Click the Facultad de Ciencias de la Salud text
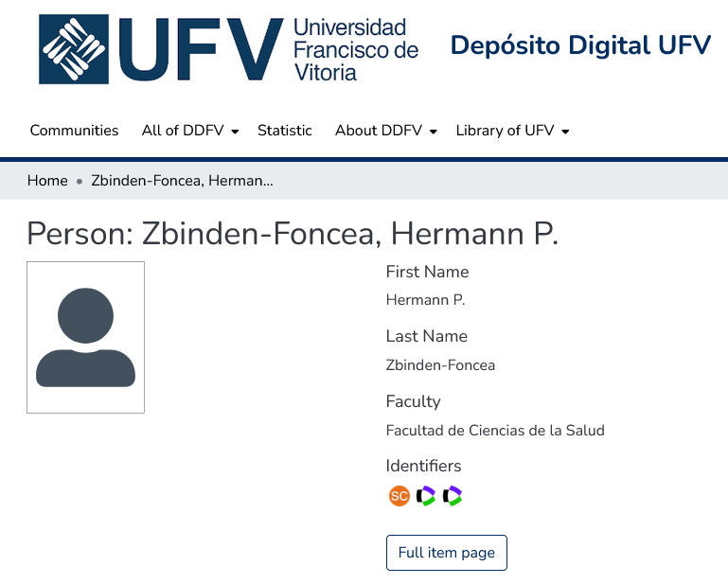Image resolution: width=728 pixels, height=584 pixels. [495, 431]
